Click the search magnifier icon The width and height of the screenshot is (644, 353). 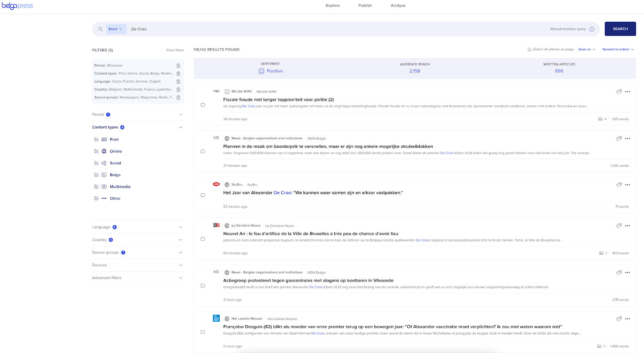tap(100, 29)
